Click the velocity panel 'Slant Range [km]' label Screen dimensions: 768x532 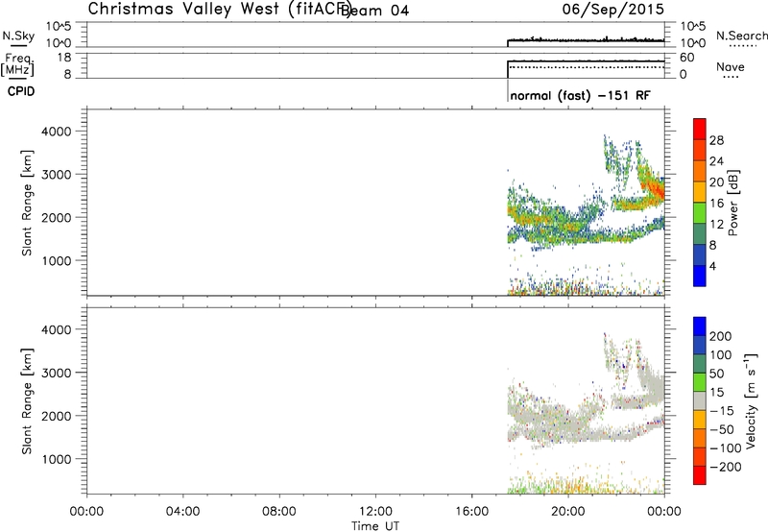[x=27, y=401]
